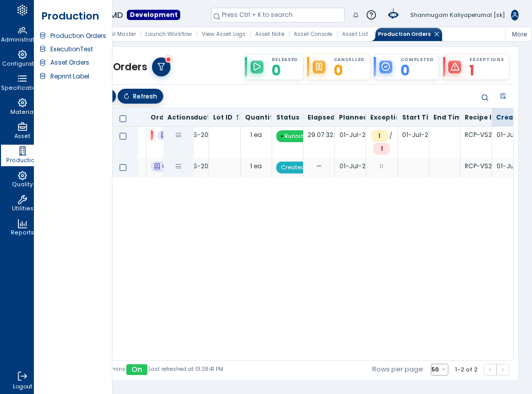532x394 pixels.
Task: Switch to the Asset List tab
Action: pyautogui.click(x=355, y=34)
